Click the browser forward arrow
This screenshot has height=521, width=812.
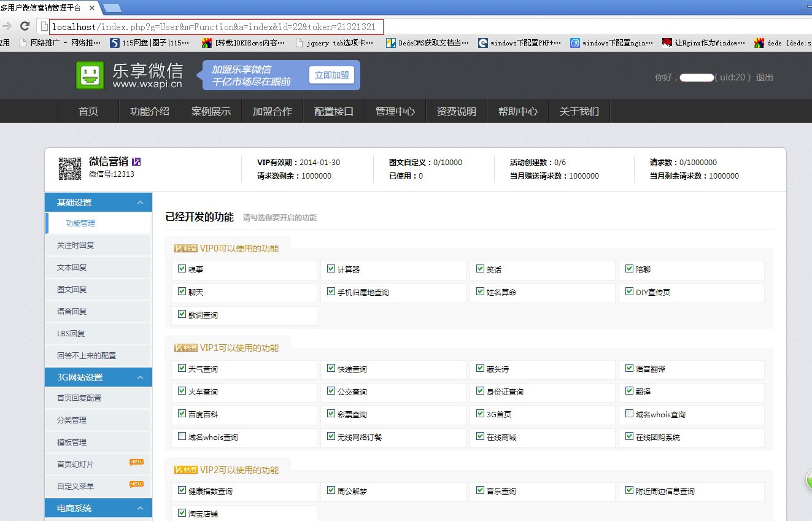click(7, 26)
